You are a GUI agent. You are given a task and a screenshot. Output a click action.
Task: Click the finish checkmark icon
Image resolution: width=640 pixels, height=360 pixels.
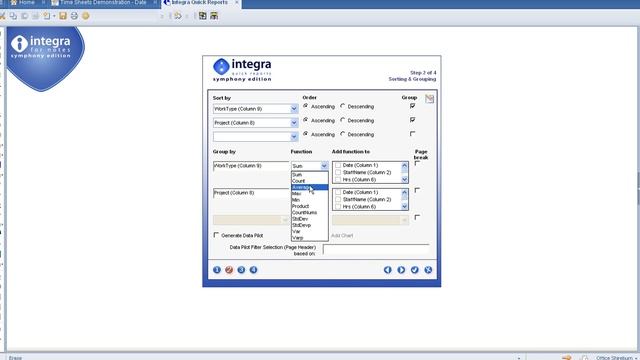(x=415, y=270)
